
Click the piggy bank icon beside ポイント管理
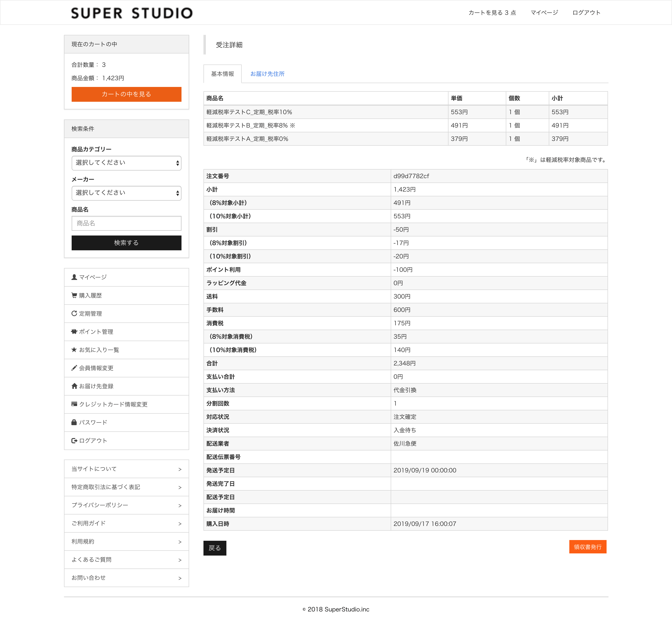pos(74,332)
